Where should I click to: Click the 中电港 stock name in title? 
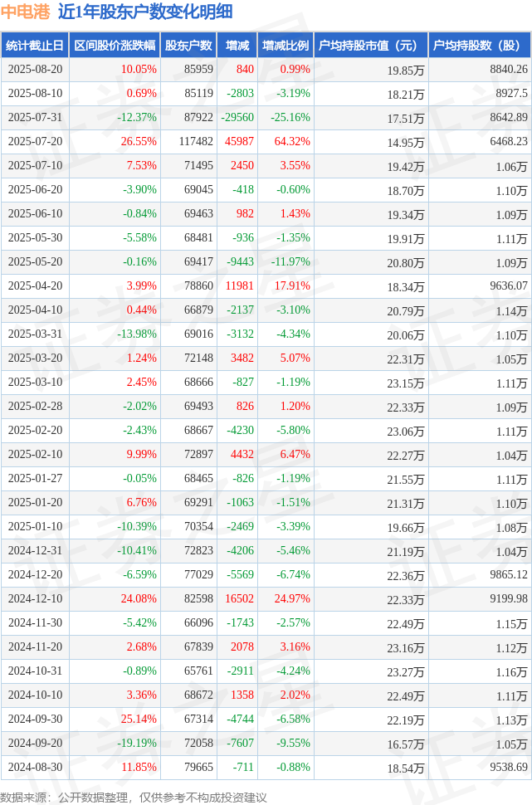tap(25, 12)
